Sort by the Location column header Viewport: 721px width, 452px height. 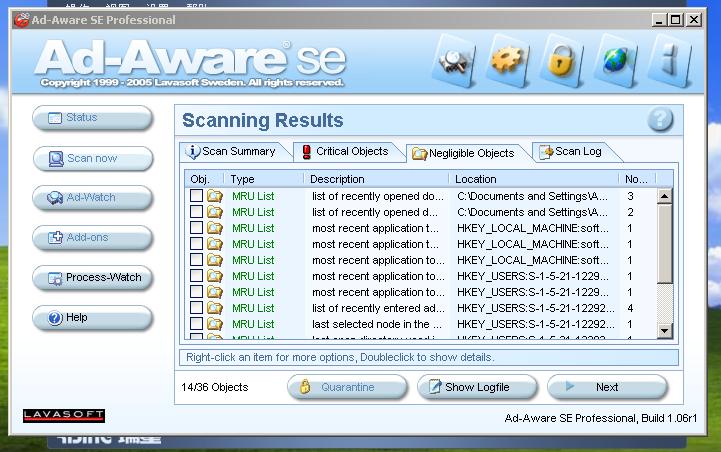(x=534, y=179)
